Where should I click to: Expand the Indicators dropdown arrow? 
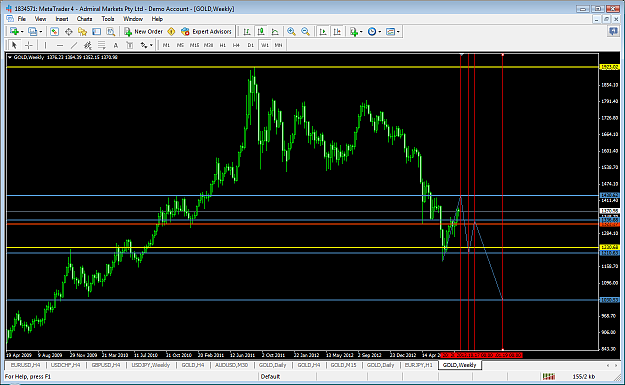(x=361, y=31)
